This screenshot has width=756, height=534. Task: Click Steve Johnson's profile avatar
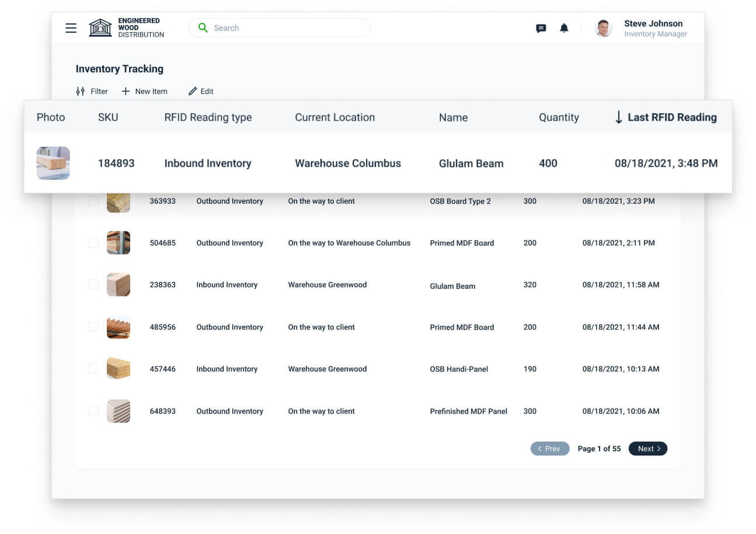pos(604,29)
